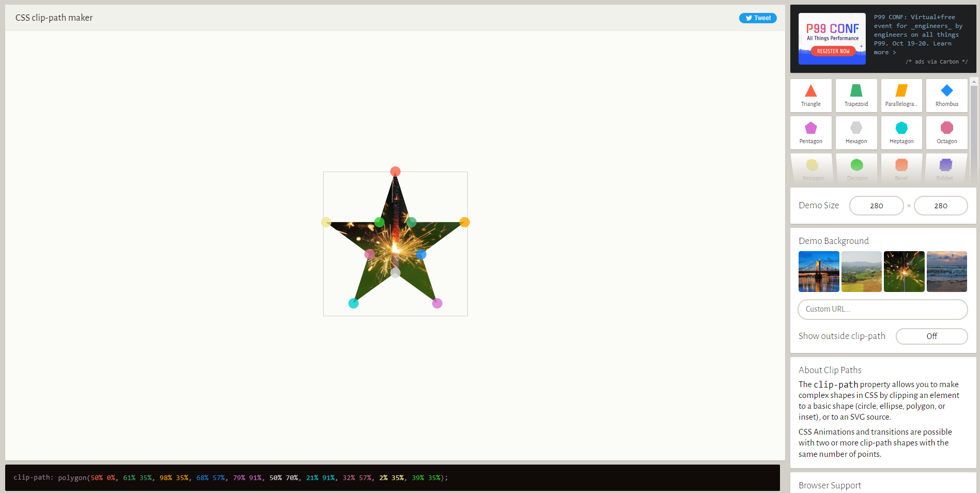Screen dimensions: 980x493
Task: Select the Heptagon shape
Action: (x=901, y=133)
